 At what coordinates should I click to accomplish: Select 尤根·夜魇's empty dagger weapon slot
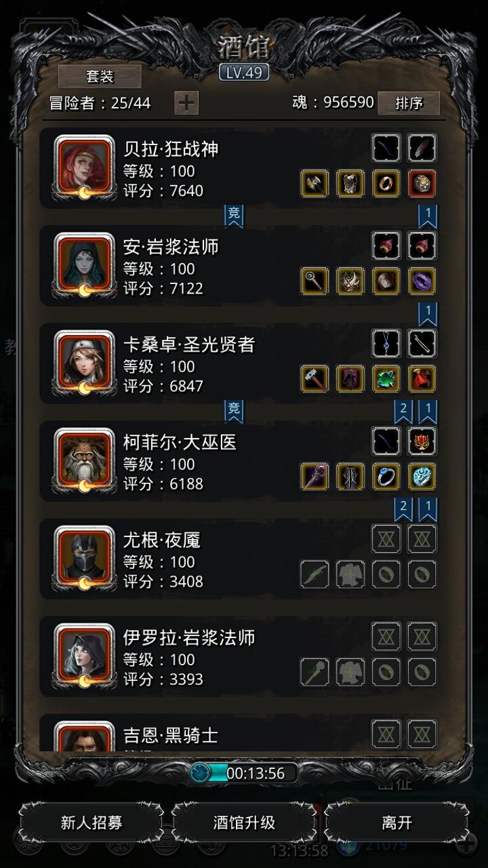point(314,574)
